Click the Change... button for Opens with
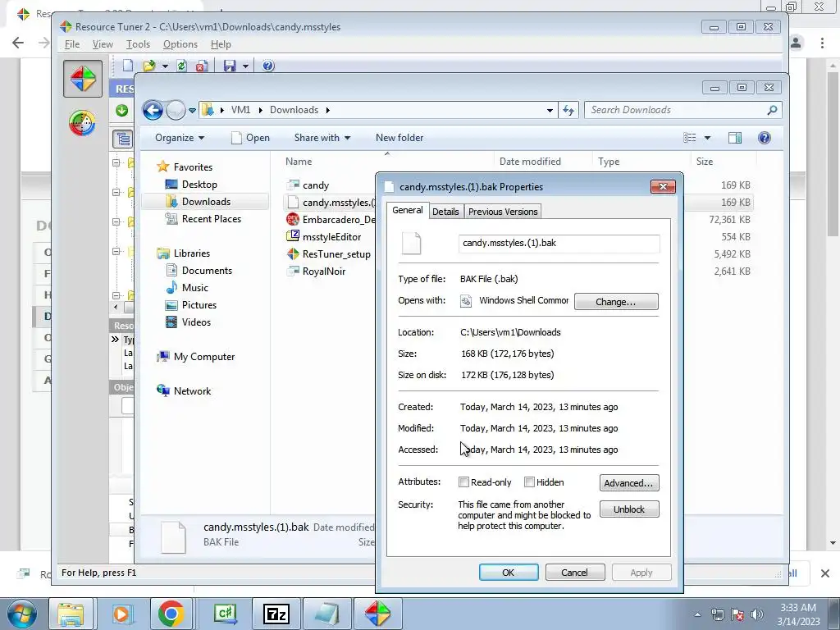The width and height of the screenshot is (840, 630). pyautogui.click(x=616, y=302)
